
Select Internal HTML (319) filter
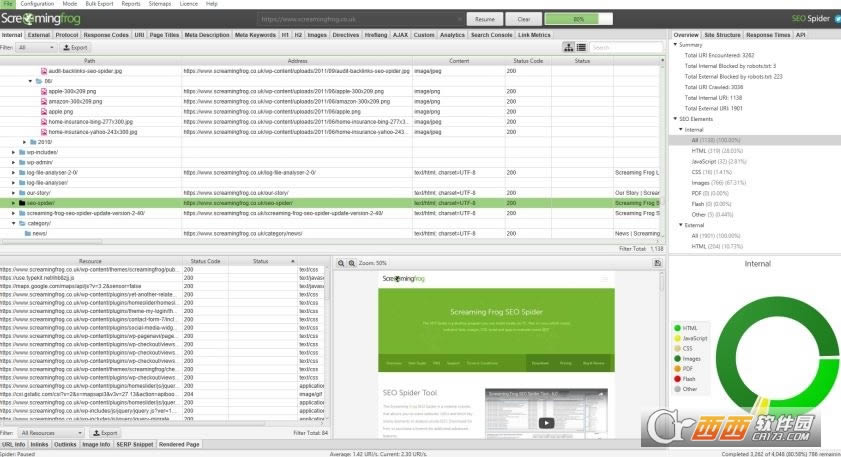pyautogui.click(x=717, y=151)
